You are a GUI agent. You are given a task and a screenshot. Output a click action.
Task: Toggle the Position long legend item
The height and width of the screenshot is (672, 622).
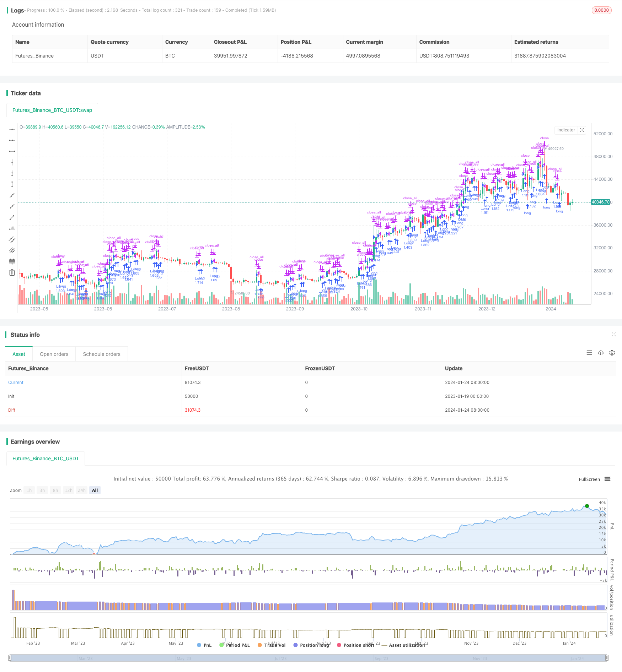tap(311, 645)
